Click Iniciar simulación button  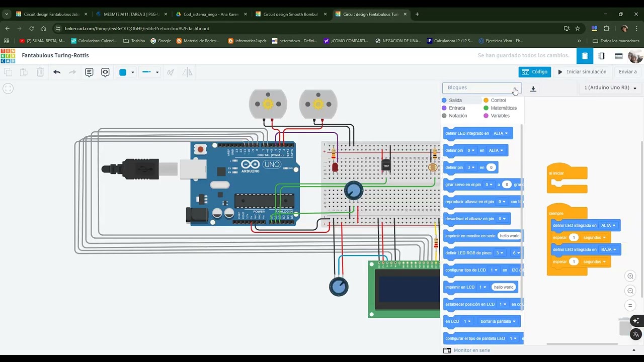point(582,72)
